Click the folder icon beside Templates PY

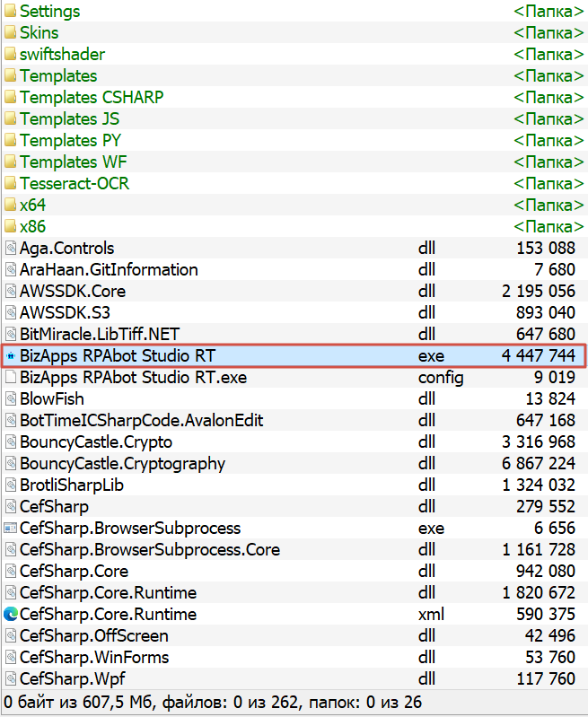tap(10, 140)
